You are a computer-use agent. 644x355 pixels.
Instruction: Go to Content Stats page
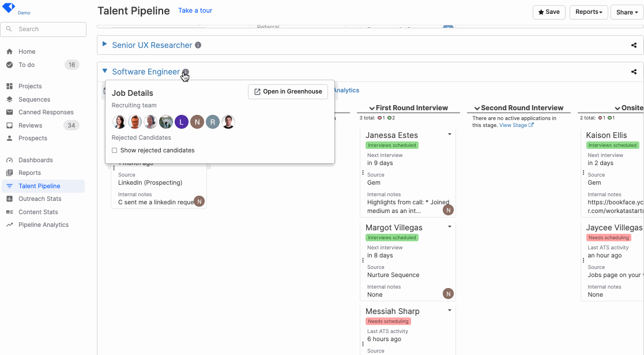(x=8, y=212)
